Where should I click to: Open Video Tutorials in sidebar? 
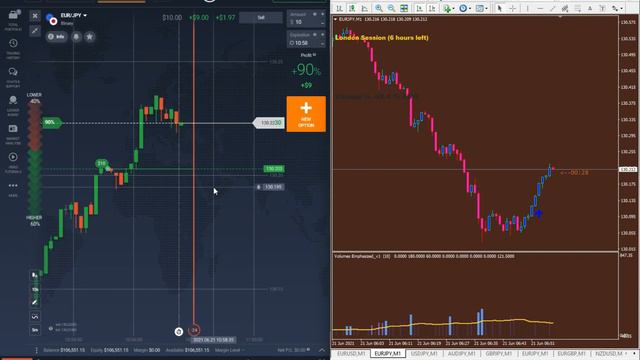13,163
